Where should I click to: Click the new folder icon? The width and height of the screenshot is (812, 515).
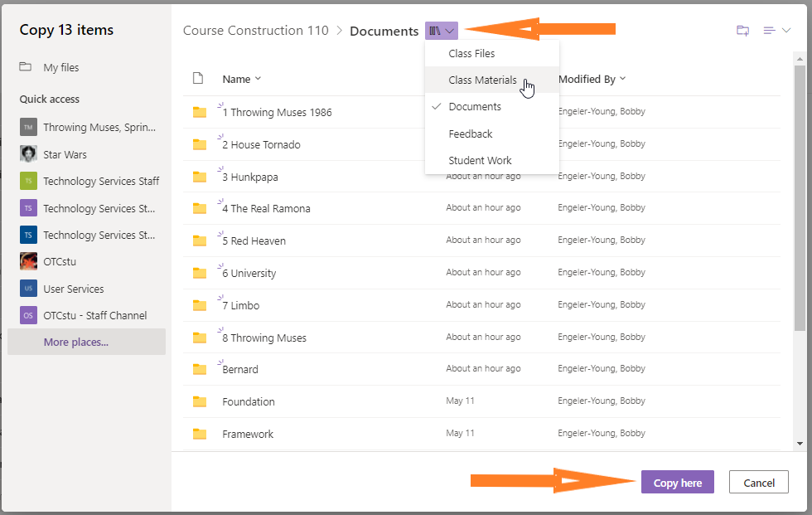[x=742, y=31]
